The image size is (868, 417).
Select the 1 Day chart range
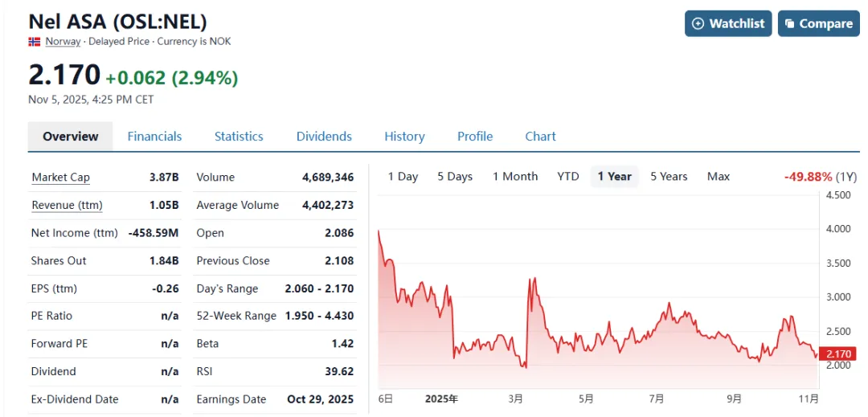pyautogui.click(x=403, y=177)
